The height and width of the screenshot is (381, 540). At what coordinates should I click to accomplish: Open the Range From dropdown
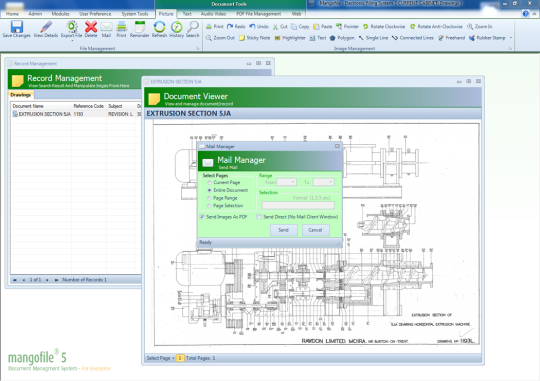tap(287, 182)
